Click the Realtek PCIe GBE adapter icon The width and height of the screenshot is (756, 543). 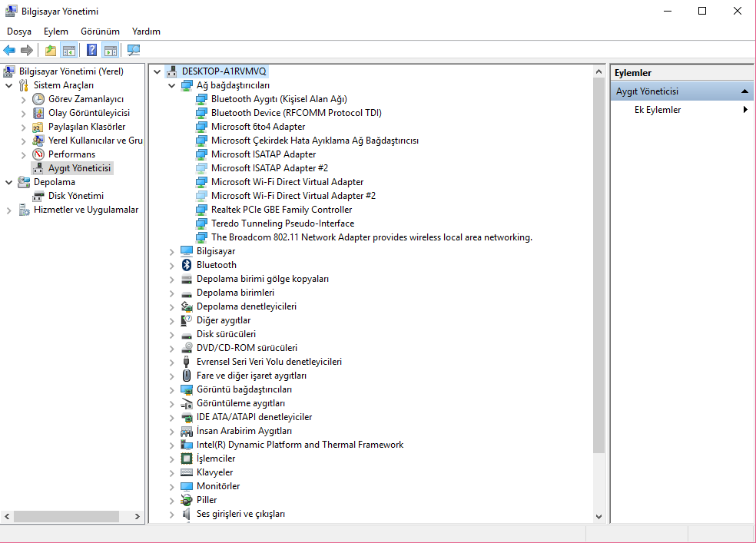pos(201,210)
